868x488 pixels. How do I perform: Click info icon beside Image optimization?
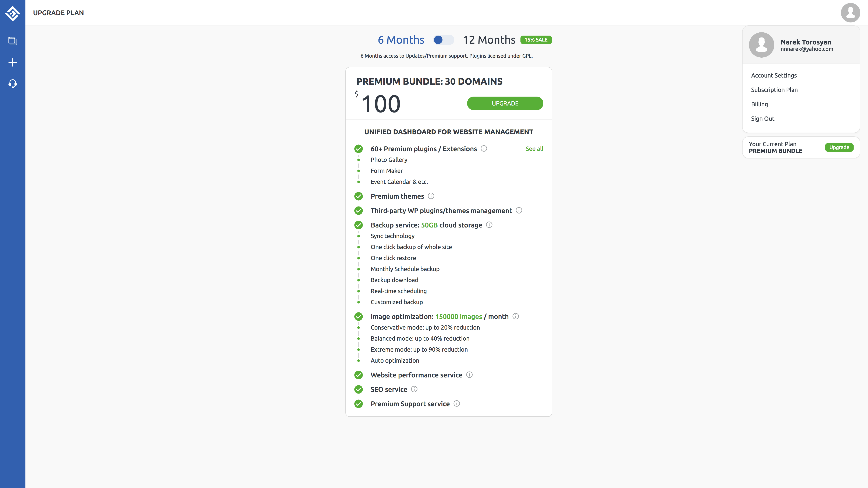point(516,316)
